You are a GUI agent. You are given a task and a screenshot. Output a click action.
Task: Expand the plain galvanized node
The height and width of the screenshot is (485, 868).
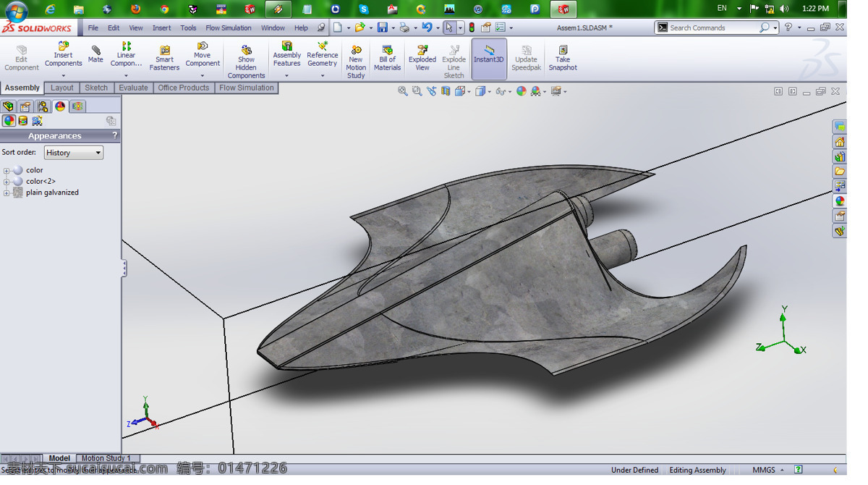pyautogui.click(x=7, y=193)
